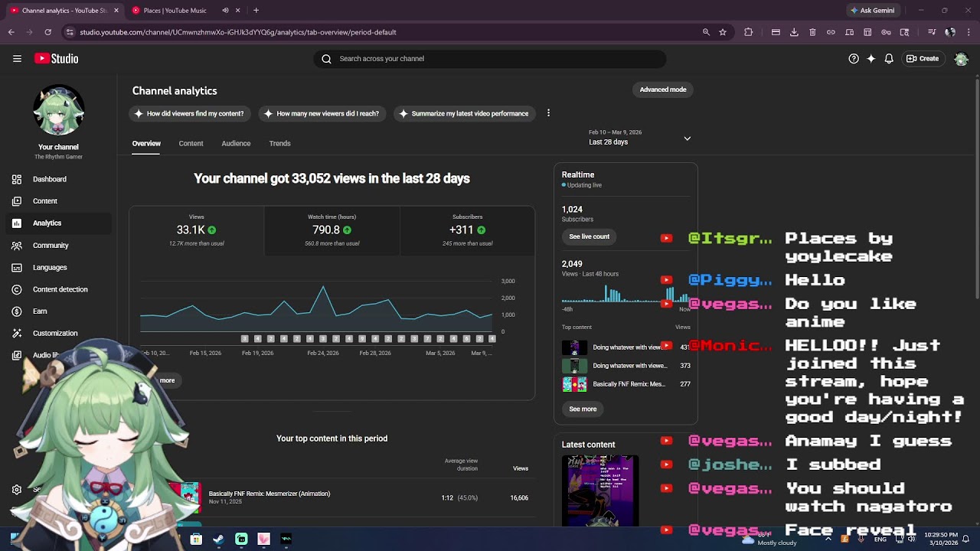The image size is (980, 551).
Task: Click the site information icon in address bar
Action: coord(70,32)
